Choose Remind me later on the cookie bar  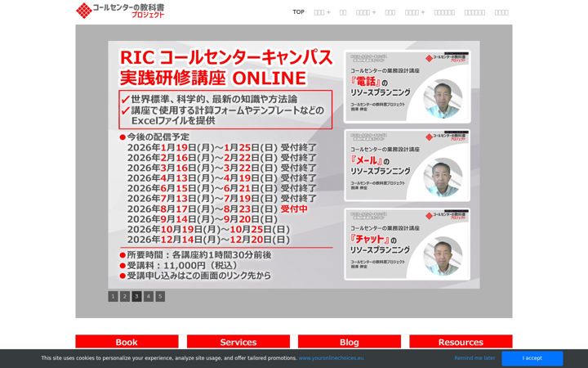474,358
